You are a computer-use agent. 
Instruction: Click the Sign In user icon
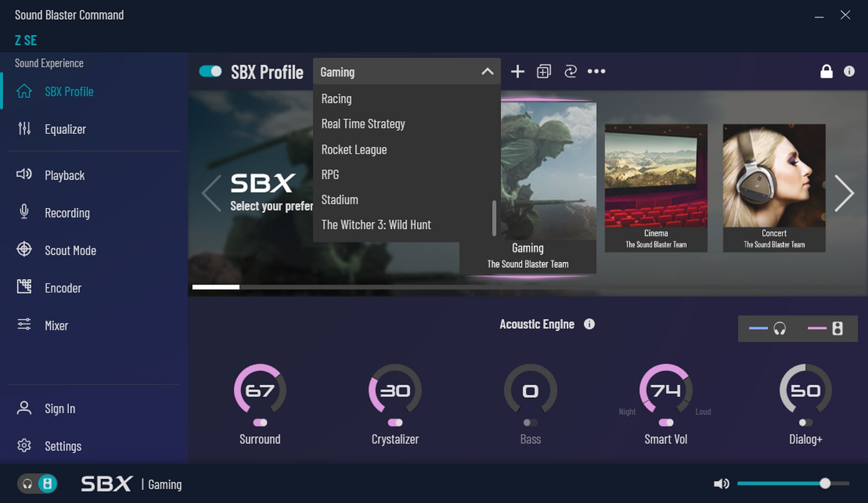[x=24, y=408]
